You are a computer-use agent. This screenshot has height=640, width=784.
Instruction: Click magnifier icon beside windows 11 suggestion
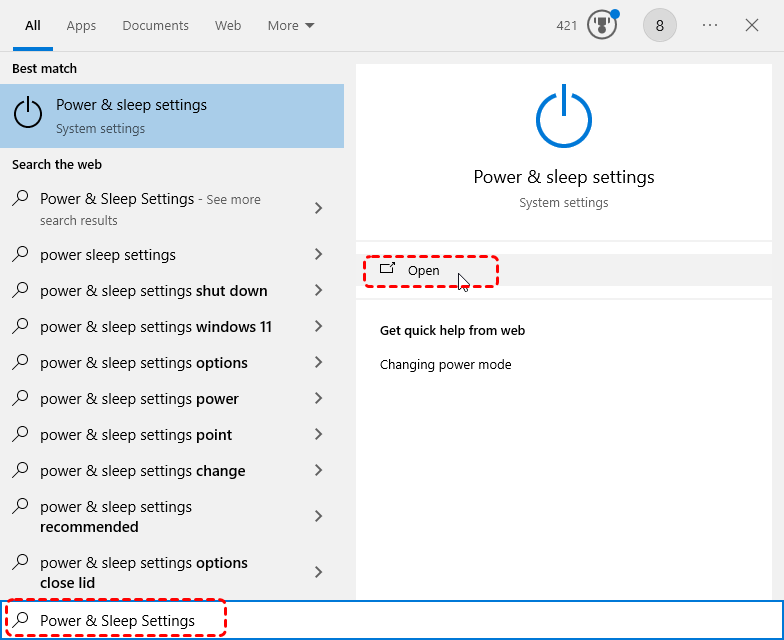click(20, 326)
